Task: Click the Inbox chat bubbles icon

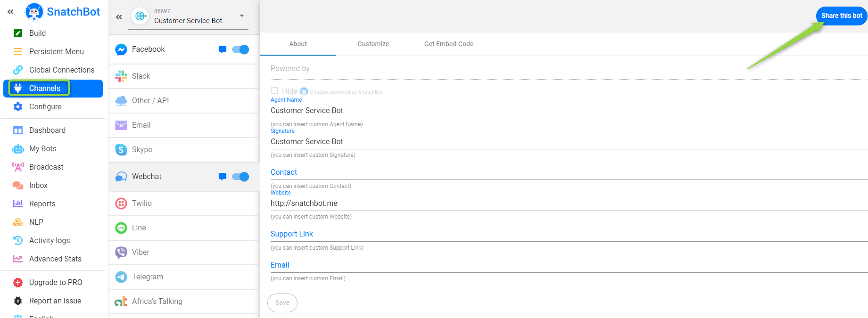Action: (x=18, y=185)
